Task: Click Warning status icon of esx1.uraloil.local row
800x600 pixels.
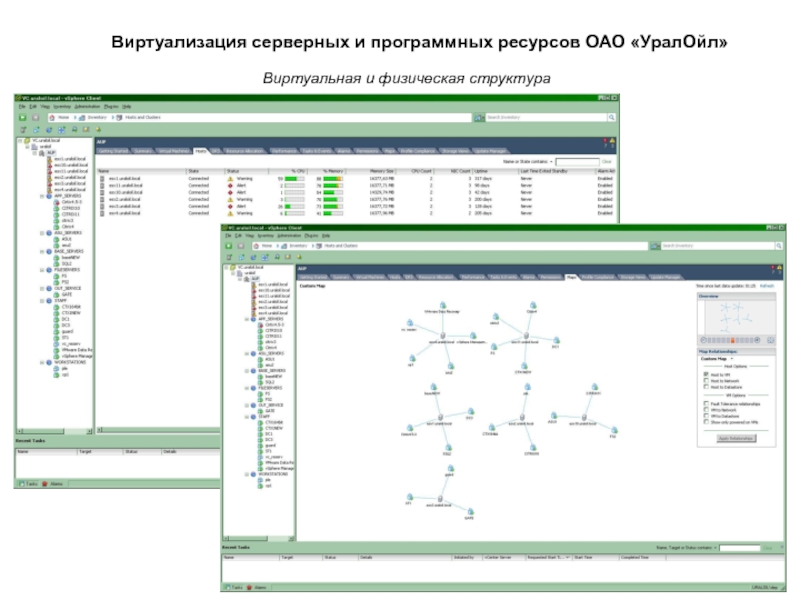Action: coord(230,179)
